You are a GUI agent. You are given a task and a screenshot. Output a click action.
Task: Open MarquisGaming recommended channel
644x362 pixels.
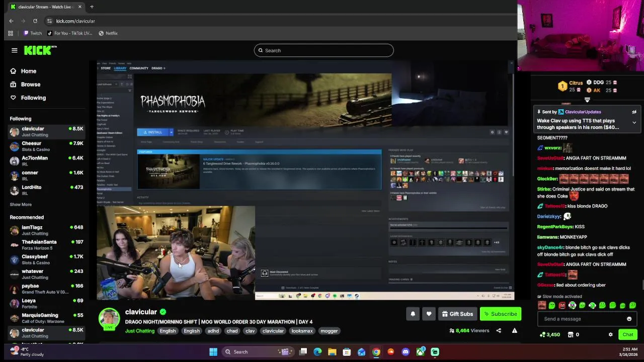click(46, 318)
